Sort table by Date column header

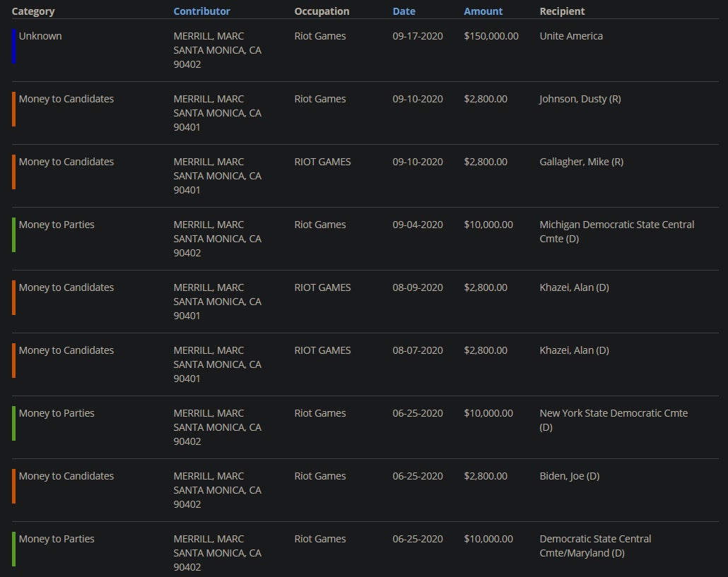[404, 11]
